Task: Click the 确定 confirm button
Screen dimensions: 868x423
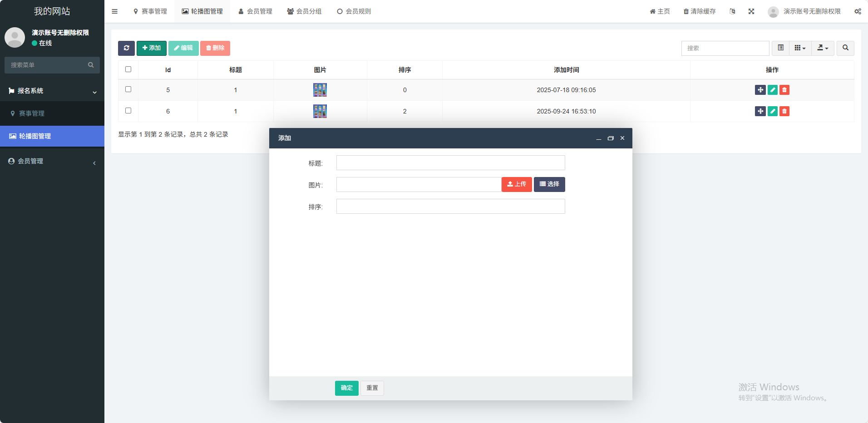Action: (347, 388)
